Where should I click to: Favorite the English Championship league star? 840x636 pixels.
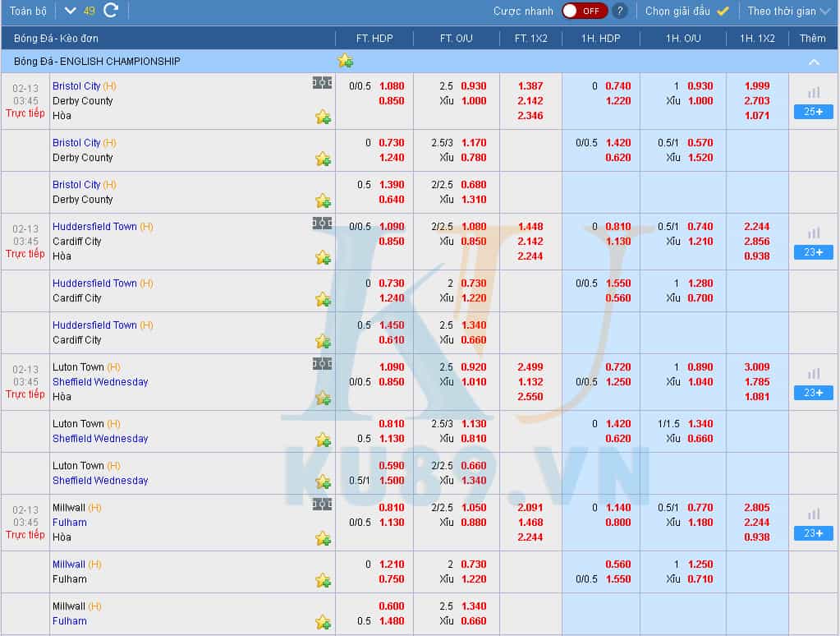coord(346,61)
